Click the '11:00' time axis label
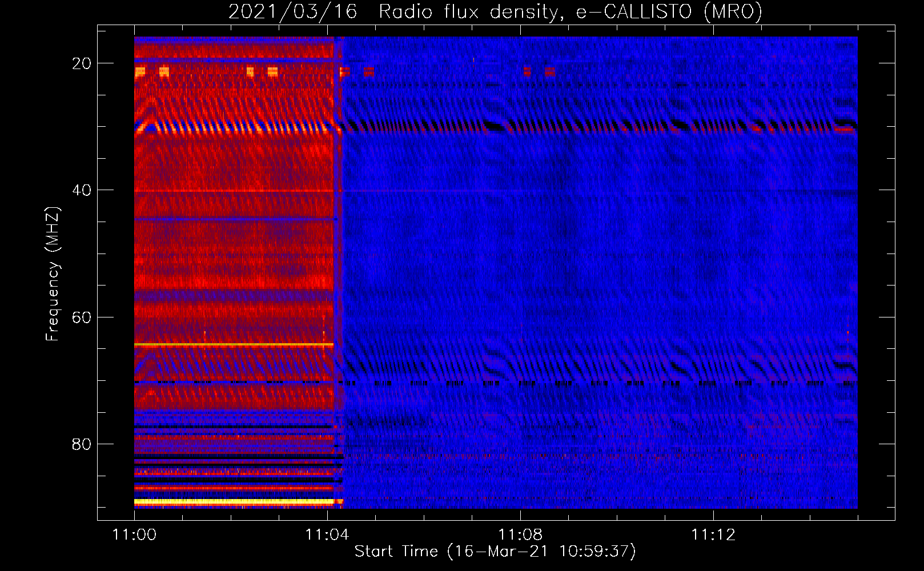This screenshot has height=571, width=924. (x=134, y=535)
